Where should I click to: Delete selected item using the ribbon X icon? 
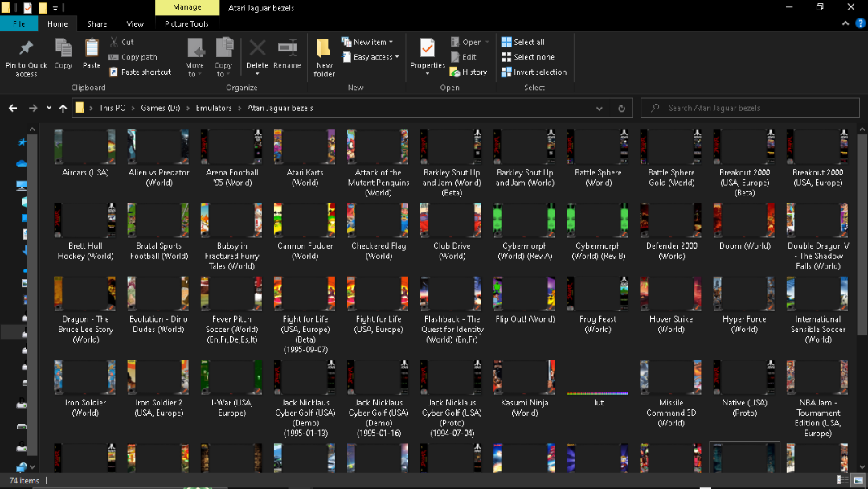tap(257, 49)
